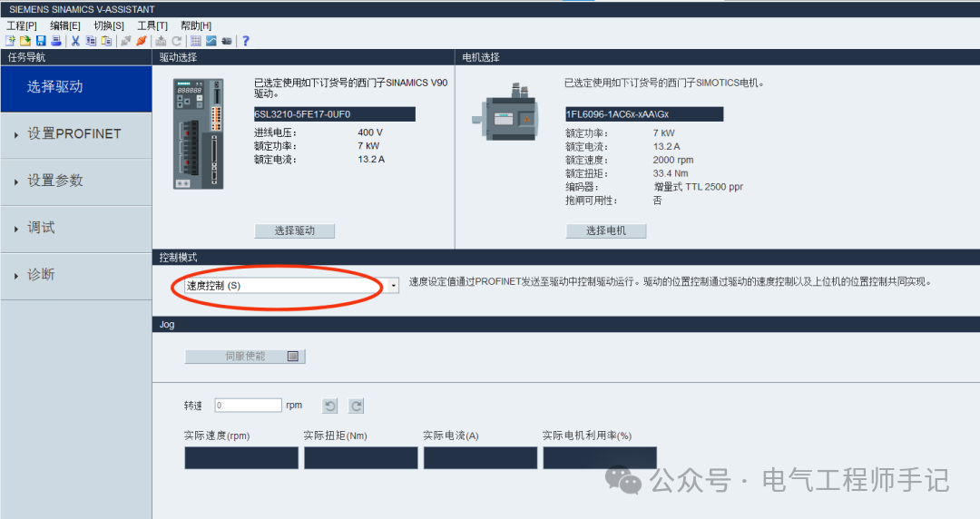Click the SIMOTICS motor image
Viewport: 980px width, 519px height.
coord(505,112)
